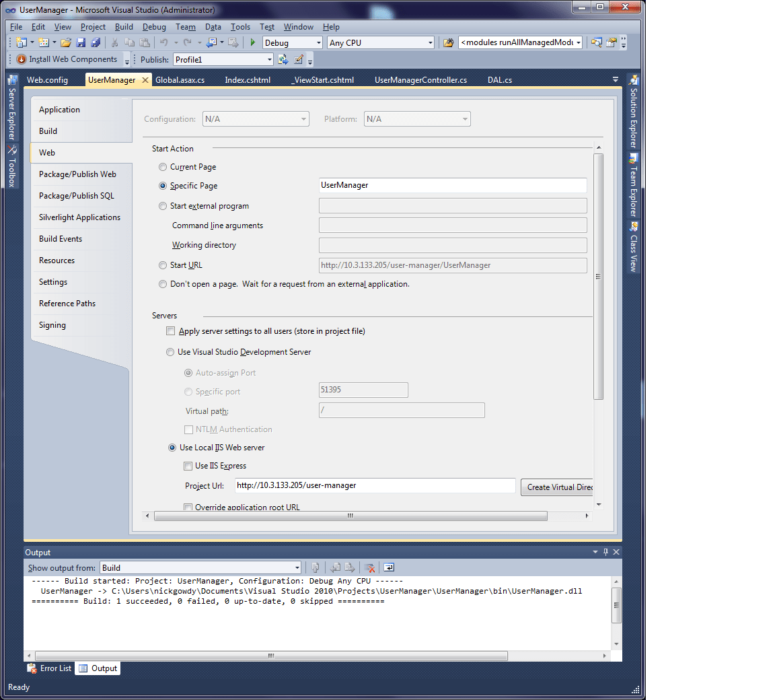This screenshot has height=700, width=775.
Task: Open the Any CPU platform dropdown
Action: pos(430,43)
